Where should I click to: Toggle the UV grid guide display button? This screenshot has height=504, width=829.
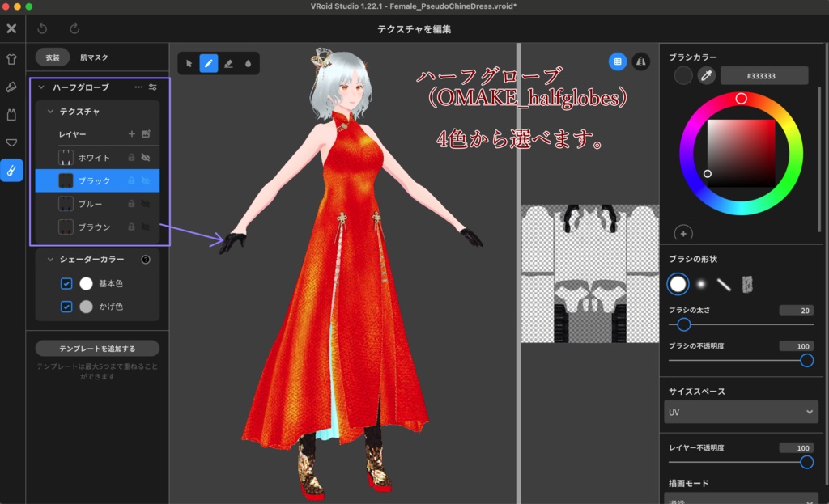(x=618, y=61)
